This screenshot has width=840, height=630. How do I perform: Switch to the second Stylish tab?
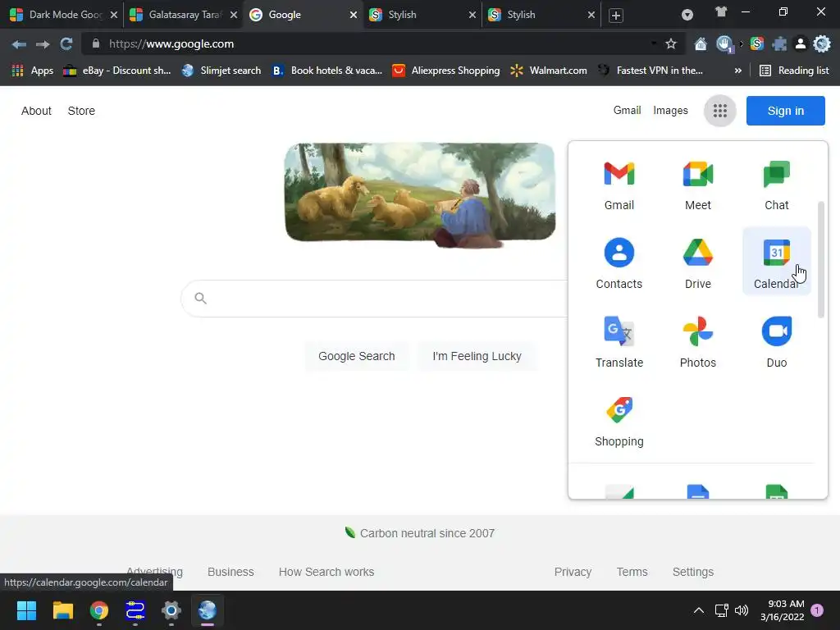click(541, 15)
